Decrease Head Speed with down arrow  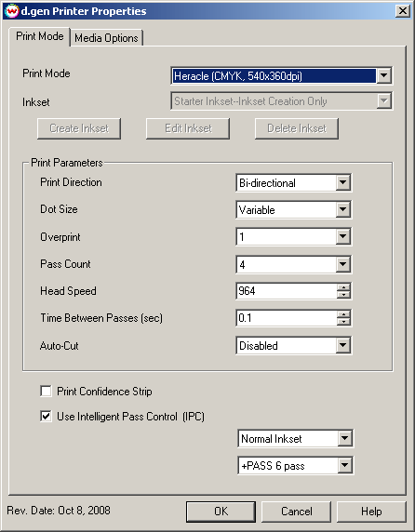click(x=343, y=295)
